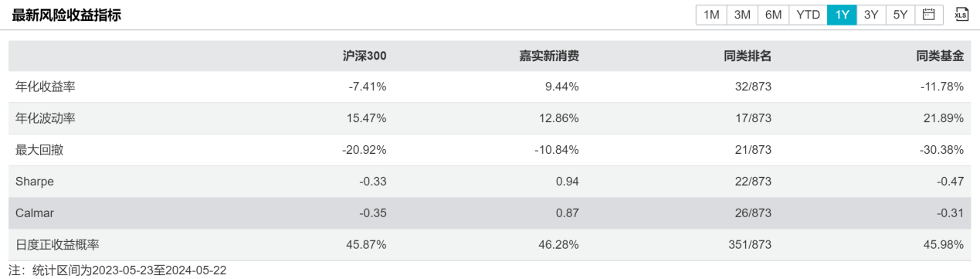Click the 同类基金 column header
The width and height of the screenshot is (980, 279).
(x=940, y=56)
